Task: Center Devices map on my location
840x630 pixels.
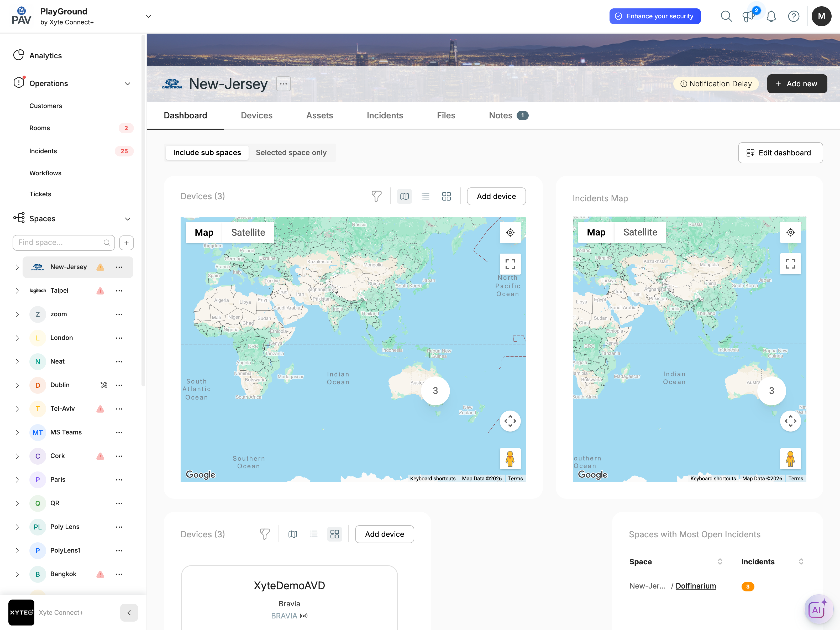Action: click(x=510, y=232)
